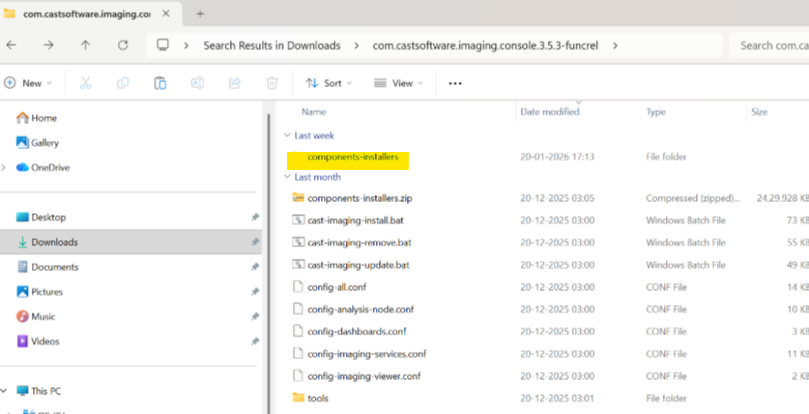Click the Copy icon in toolbar
The image size is (809, 414).
(122, 84)
